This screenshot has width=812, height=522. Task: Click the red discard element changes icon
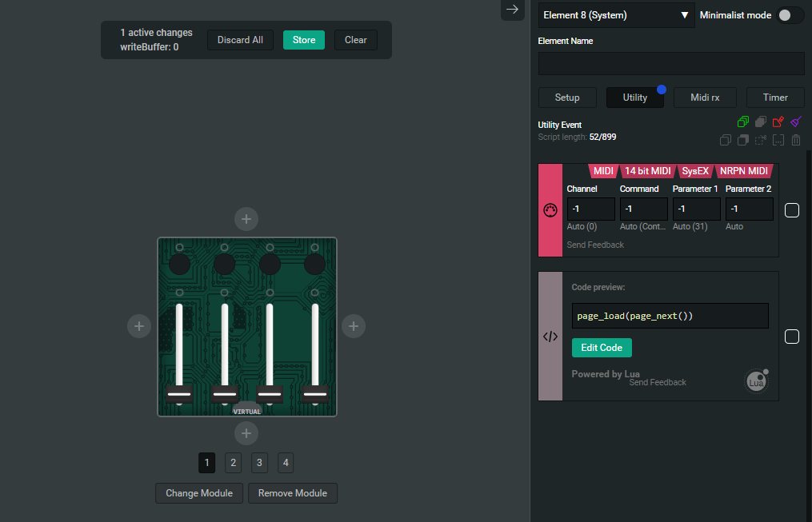click(x=778, y=122)
